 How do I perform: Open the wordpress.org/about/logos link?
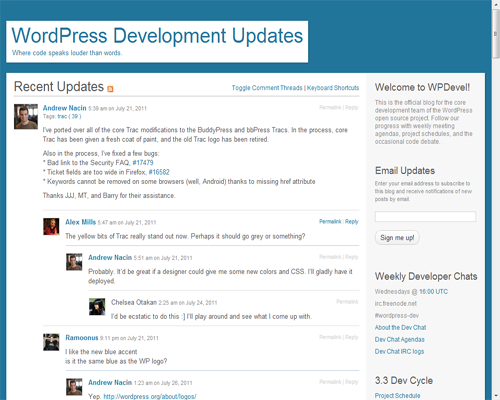(150, 396)
